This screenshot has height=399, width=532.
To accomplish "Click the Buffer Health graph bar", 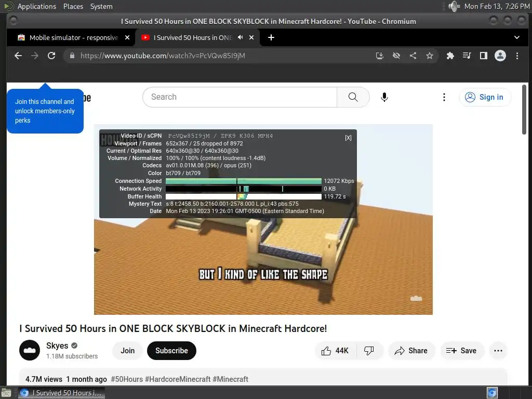I will 243,196.
